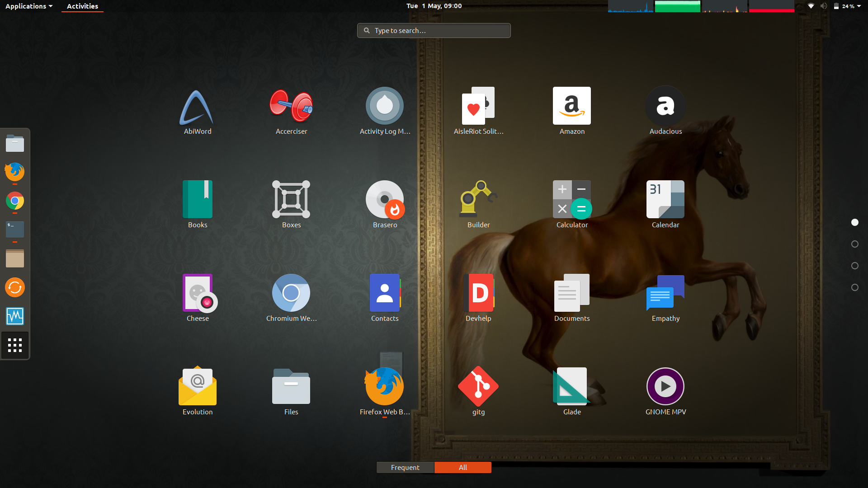
Task: Open the Calculator app
Action: click(x=572, y=205)
